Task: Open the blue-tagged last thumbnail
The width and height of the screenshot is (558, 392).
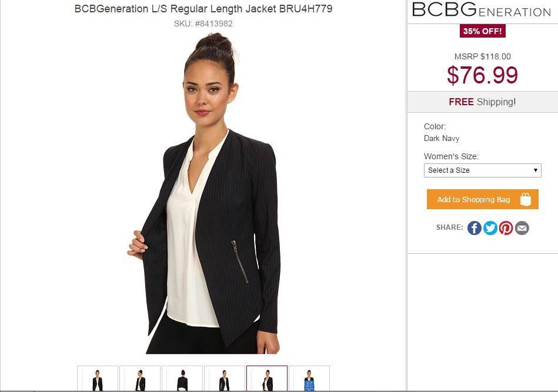Action: click(309, 379)
